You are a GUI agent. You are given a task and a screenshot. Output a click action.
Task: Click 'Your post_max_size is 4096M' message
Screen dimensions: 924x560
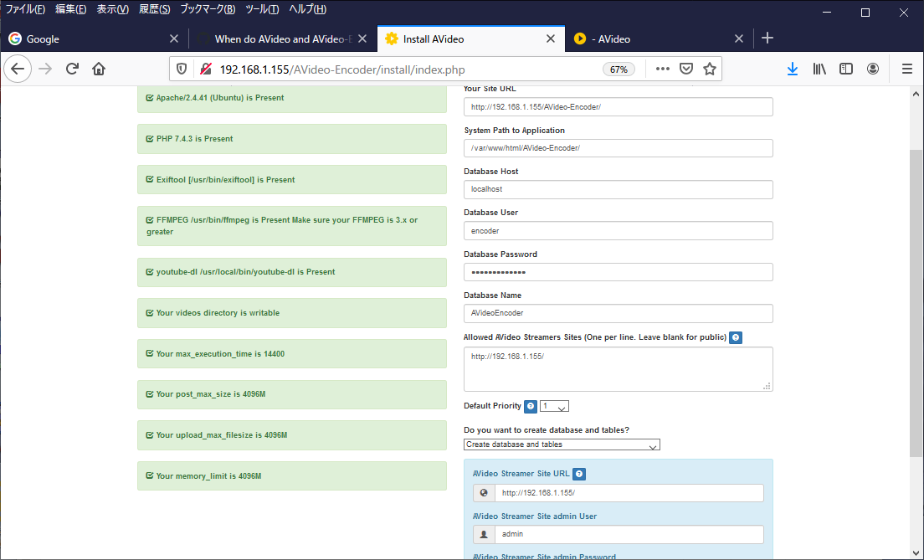(x=292, y=394)
